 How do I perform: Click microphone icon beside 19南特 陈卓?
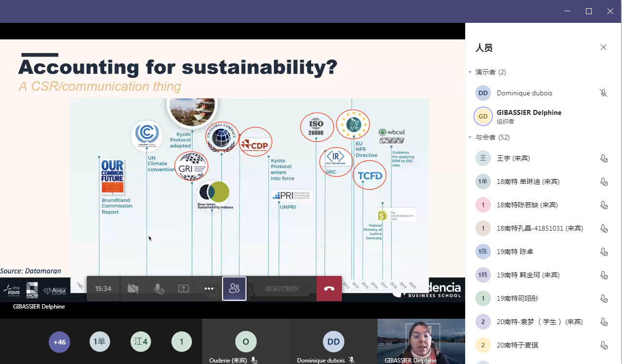pos(603,252)
